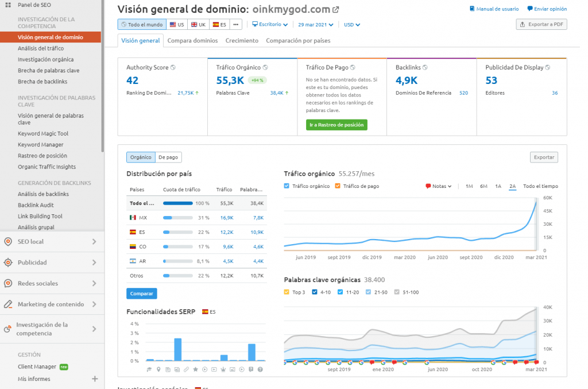Screen dimensions: 588x389
Task: Click the link sitelinks SERP feature icon
Action: (186, 368)
